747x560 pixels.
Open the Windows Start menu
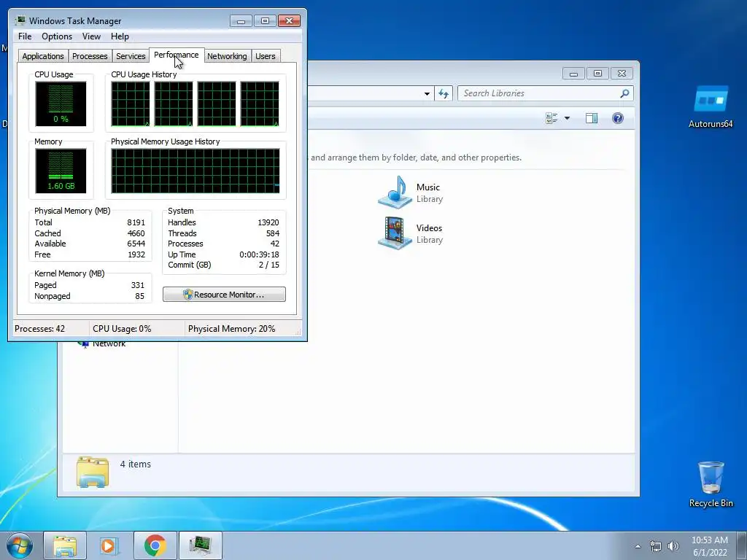click(x=20, y=545)
